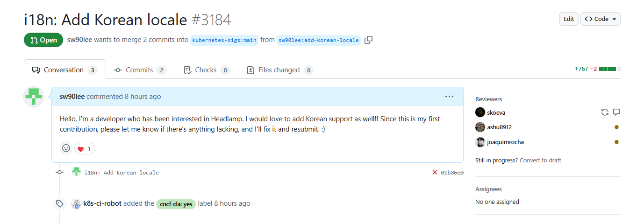
Task: Click the green diffstat bar indicator
Action: pyautogui.click(x=610, y=69)
